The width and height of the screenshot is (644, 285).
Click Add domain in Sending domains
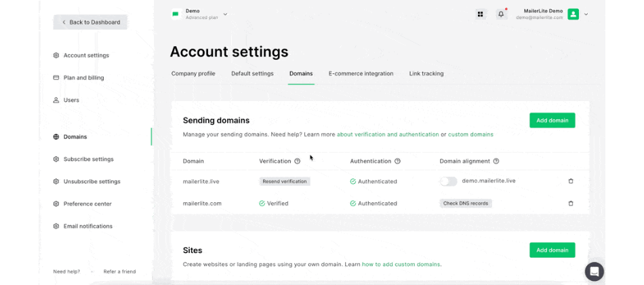coord(552,121)
